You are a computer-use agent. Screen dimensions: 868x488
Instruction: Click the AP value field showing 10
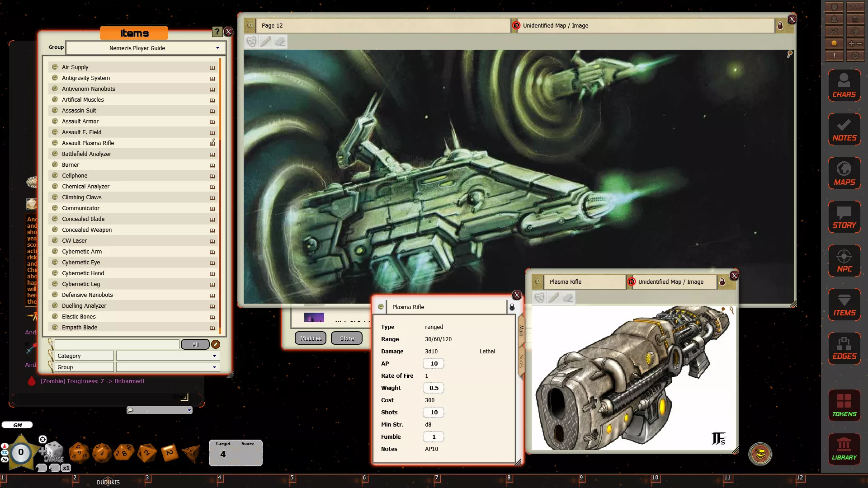434,364
